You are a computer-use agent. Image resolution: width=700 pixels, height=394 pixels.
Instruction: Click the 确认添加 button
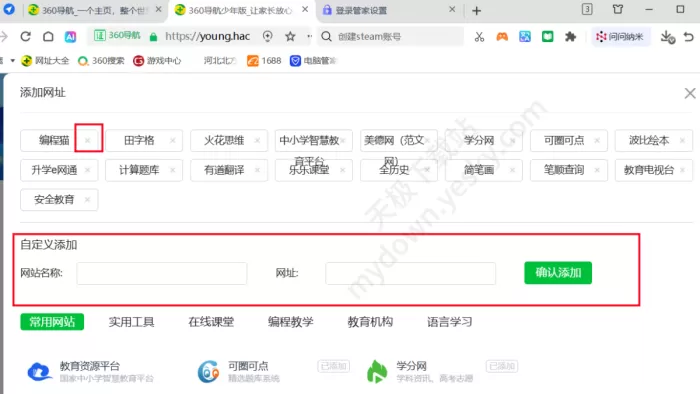coord(558,273)
